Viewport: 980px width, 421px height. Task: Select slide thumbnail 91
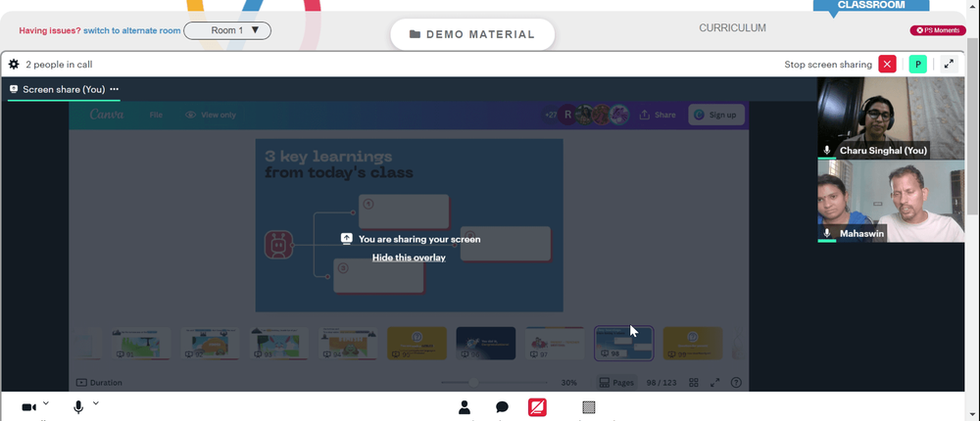pyautogui.click(x=141, y=343)
